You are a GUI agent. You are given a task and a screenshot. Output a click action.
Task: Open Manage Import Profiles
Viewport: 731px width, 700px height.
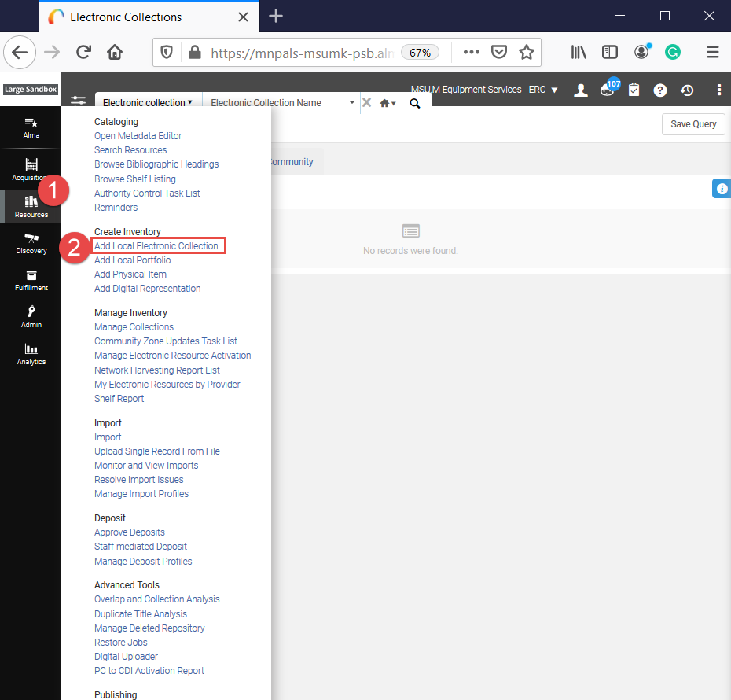pos(141,493)
